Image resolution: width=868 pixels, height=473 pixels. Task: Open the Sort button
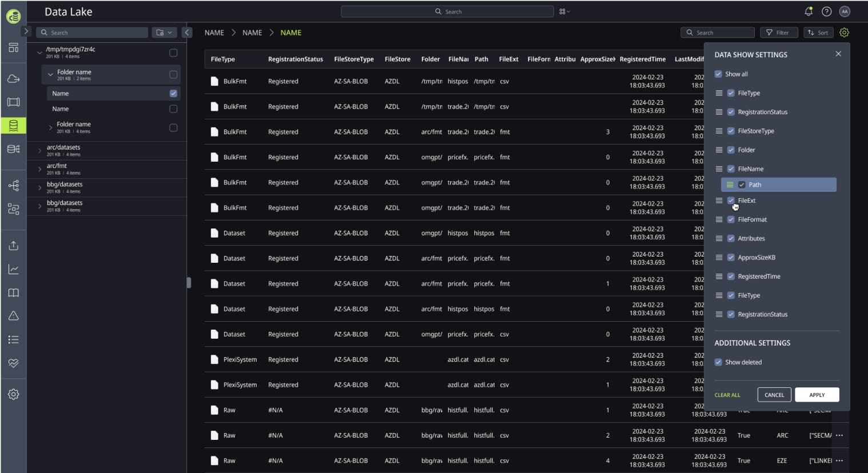coord(818,33)
